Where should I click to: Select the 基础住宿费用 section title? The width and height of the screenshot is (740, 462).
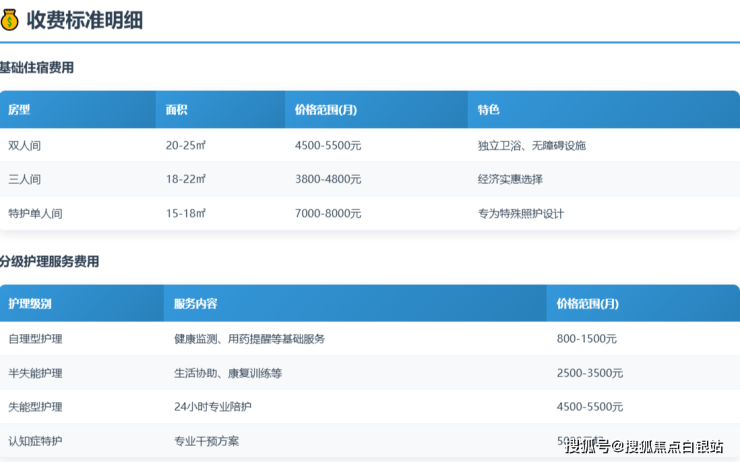[37, 68]
